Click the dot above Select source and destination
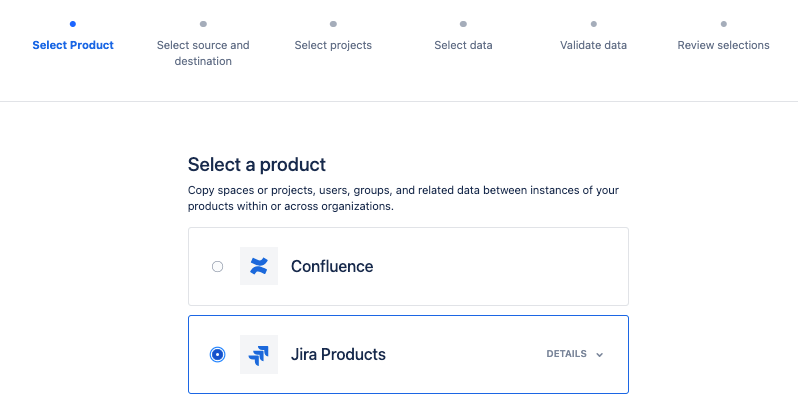This screenshot has height=408, width=798. coord(203,23)
